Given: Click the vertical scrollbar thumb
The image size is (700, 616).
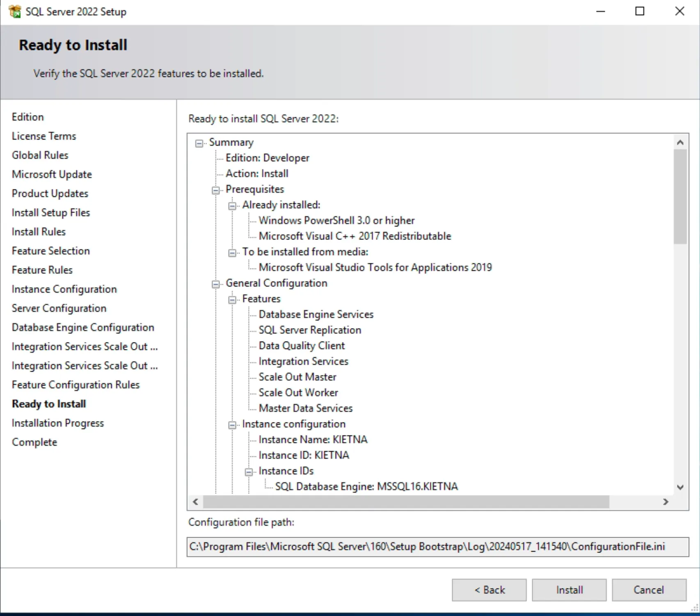Looking at the screenshot, I should [680, 197].
